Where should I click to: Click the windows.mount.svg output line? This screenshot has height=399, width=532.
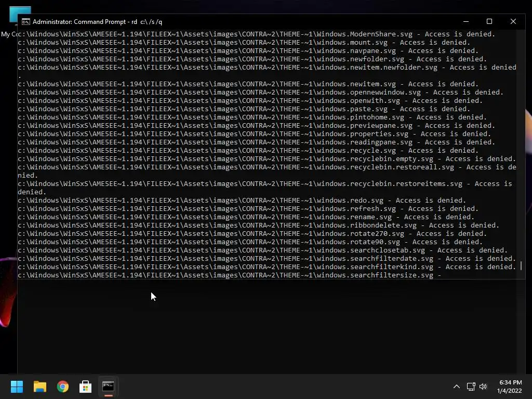pyautogui.click(x=244, y=43)
